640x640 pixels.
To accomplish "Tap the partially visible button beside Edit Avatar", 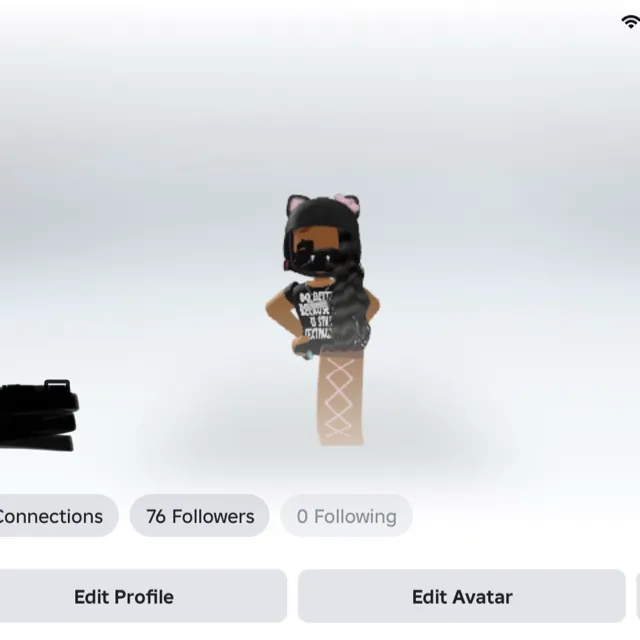I will coord(638,596).
